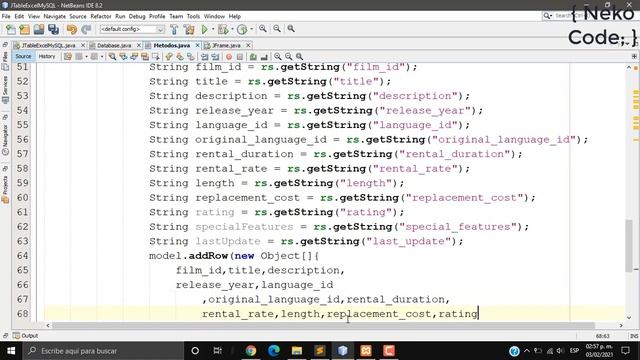This screenshot has width=640, height=360.
Task: Toggle bookmark icon in editor toolbar
Action: pyautogui.click(x=191, y=56)
